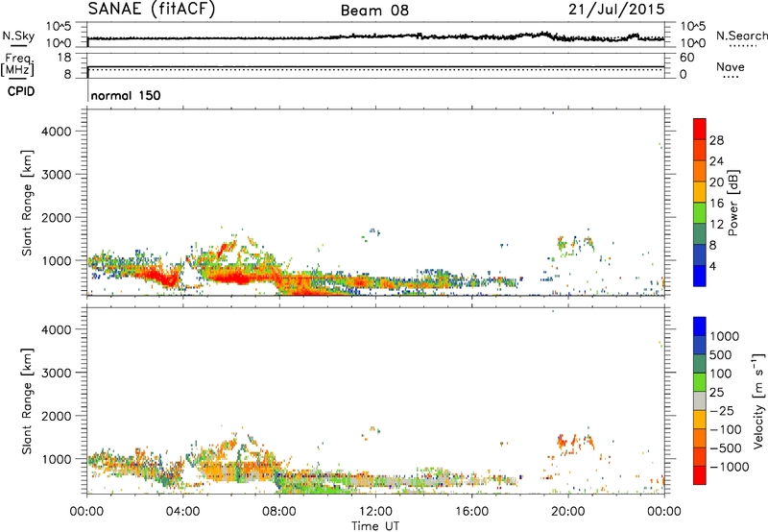Image resolution: width=768 pixels, height=532 pixels.
Task: Click the 1000 km tick on the velocity panel
Action: [57, 459]
